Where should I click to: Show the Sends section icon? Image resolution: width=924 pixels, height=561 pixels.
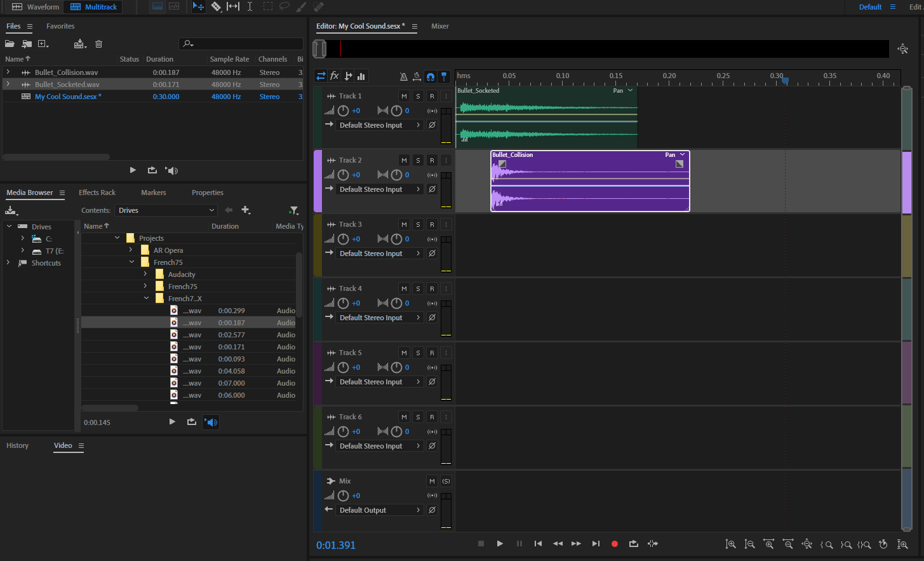pos(348,76)
